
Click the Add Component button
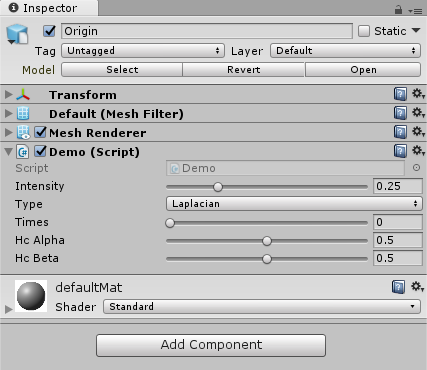tap(211, 345)
